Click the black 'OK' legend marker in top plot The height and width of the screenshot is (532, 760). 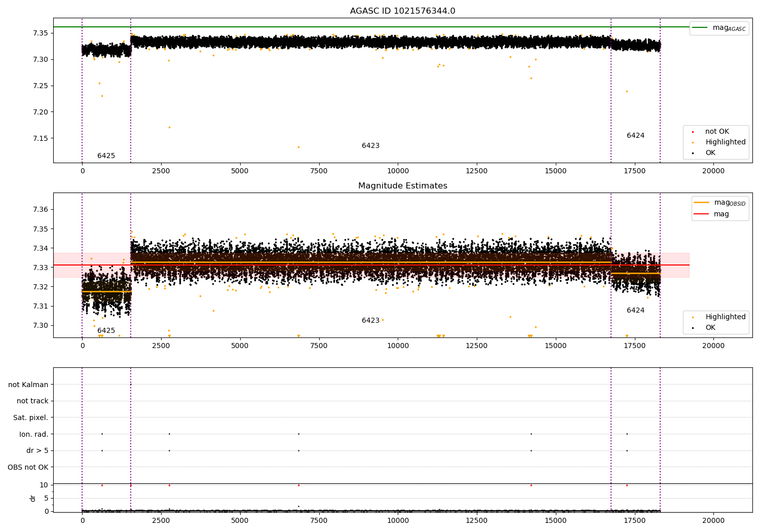point(693,153)
